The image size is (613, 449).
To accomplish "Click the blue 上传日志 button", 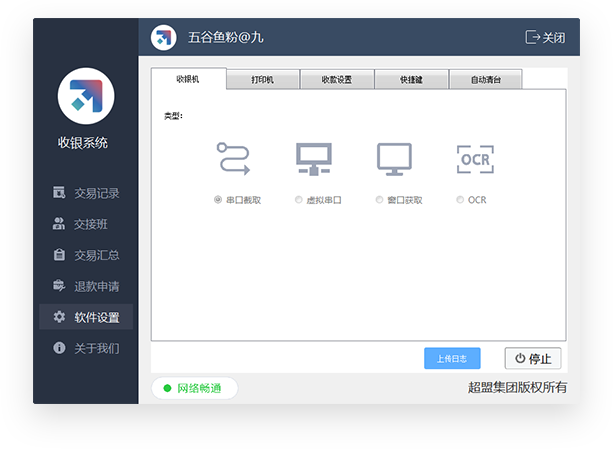I will [x=452, y=358].
